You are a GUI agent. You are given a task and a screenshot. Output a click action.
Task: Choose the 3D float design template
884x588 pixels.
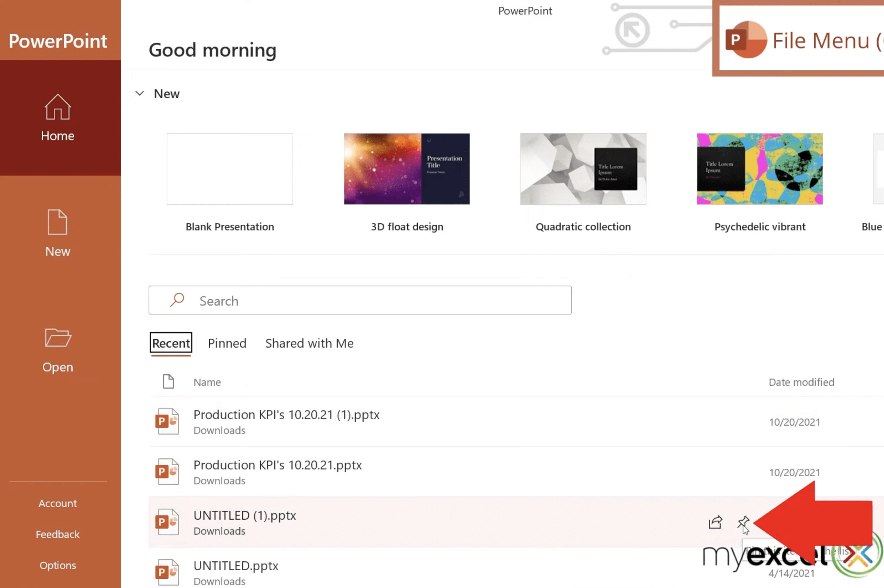pos(407,169)
